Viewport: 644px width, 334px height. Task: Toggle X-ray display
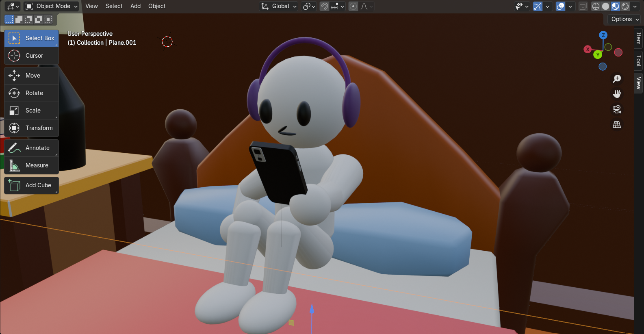(583, 6)
